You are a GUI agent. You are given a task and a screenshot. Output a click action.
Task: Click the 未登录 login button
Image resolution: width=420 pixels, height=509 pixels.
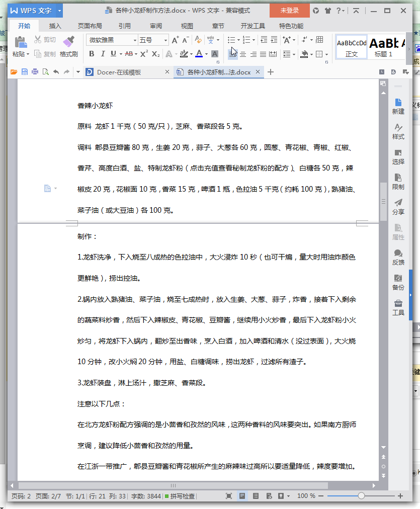290,11
